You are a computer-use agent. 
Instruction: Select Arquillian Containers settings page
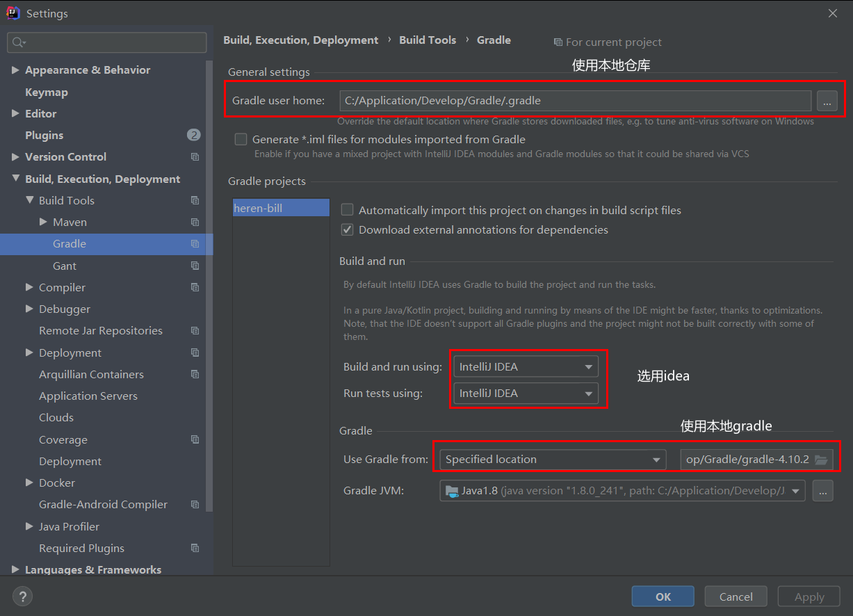click(91, 374)
